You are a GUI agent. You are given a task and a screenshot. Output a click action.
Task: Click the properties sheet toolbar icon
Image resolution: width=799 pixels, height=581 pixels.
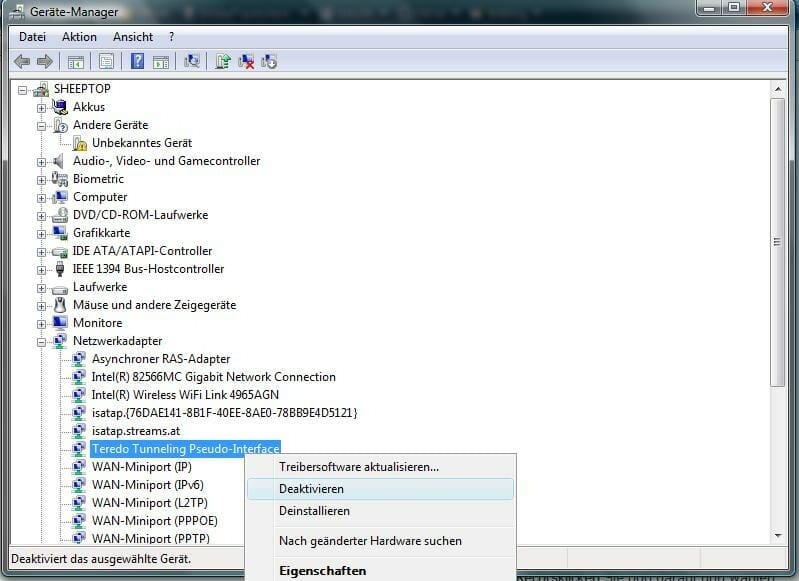pos(106,62)
